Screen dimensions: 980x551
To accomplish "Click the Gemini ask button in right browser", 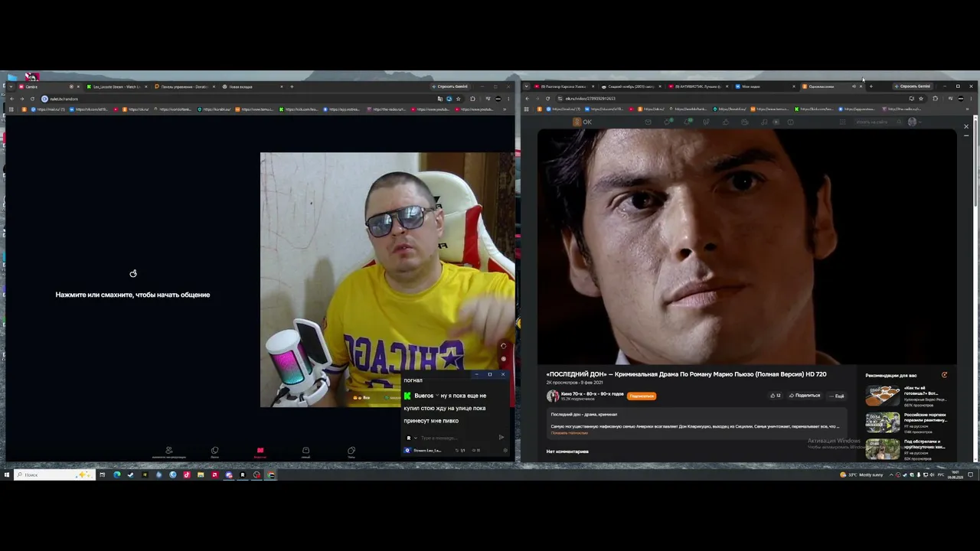I will 914,86.
